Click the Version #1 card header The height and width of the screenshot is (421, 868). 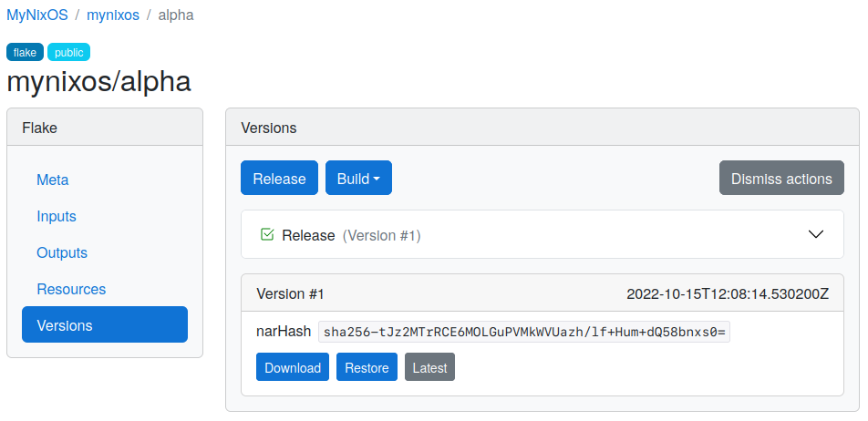point(542,293)
